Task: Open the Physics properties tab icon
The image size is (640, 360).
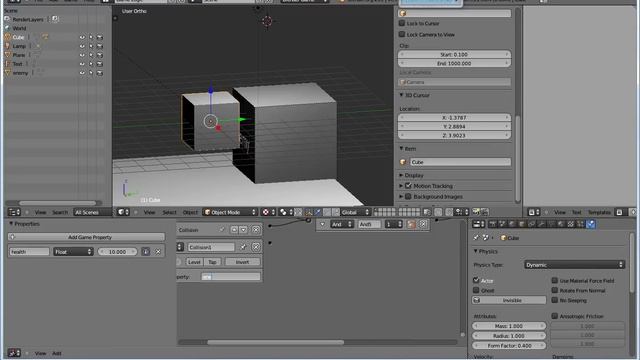Action: (x=591, y=224)
